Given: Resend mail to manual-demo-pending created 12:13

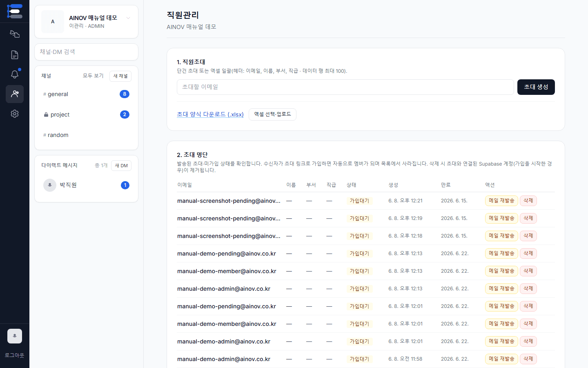Looking at the screenshot, I should point(501,254).
